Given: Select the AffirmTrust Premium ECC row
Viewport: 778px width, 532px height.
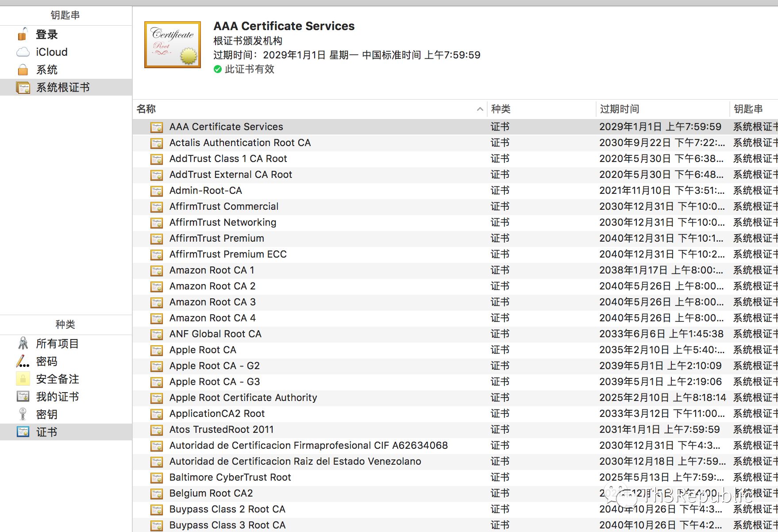Looking at the screenshot, I should [455, 254].
